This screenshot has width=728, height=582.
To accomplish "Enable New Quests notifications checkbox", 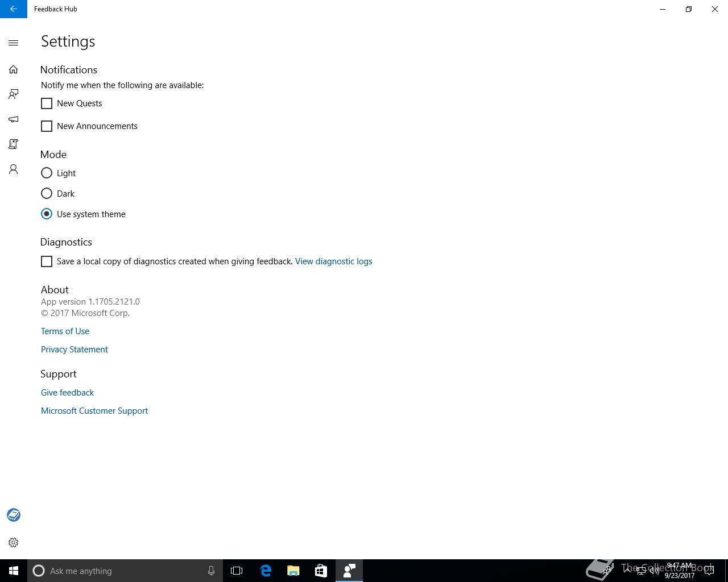I will tap(47, 103).
